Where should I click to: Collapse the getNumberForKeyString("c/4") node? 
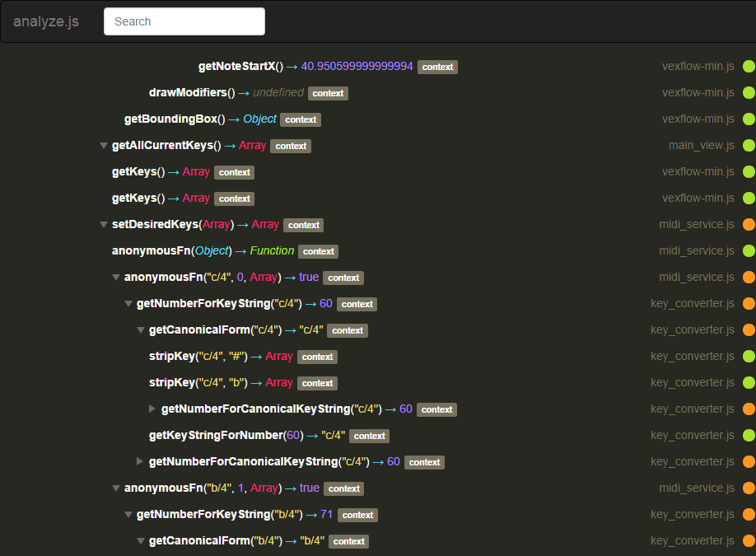[128, 304]
